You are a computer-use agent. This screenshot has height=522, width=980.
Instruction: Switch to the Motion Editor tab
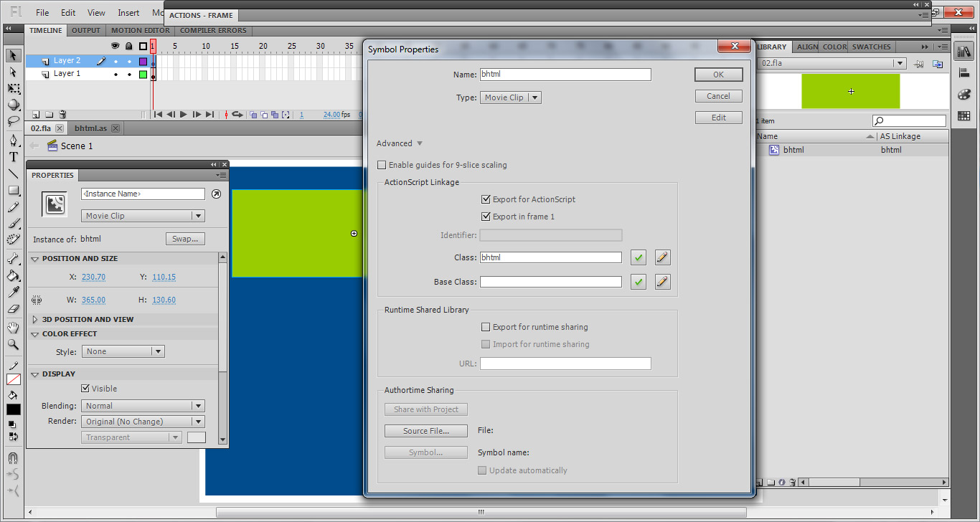coord(141,30)
